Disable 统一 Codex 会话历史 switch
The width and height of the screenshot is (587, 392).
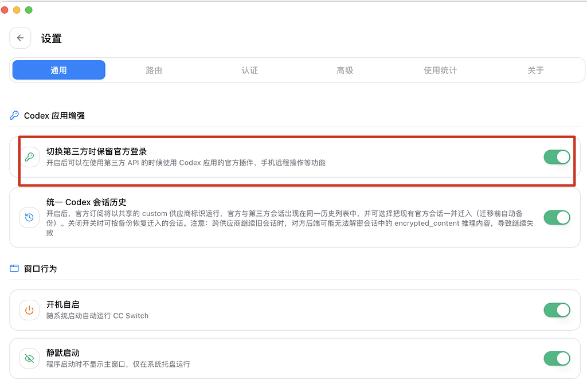557,217
